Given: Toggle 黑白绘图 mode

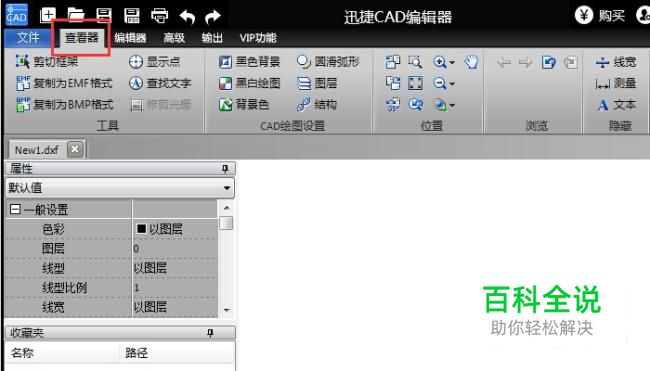Looking at the screenshot, I should (250, 83).
